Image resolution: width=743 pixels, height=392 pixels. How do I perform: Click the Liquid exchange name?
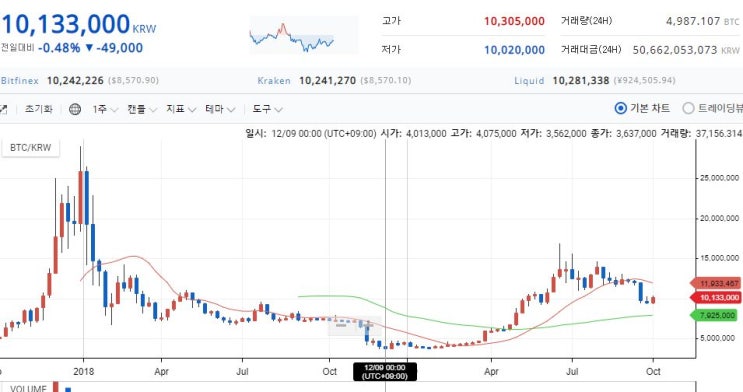(x=529, y=81)
